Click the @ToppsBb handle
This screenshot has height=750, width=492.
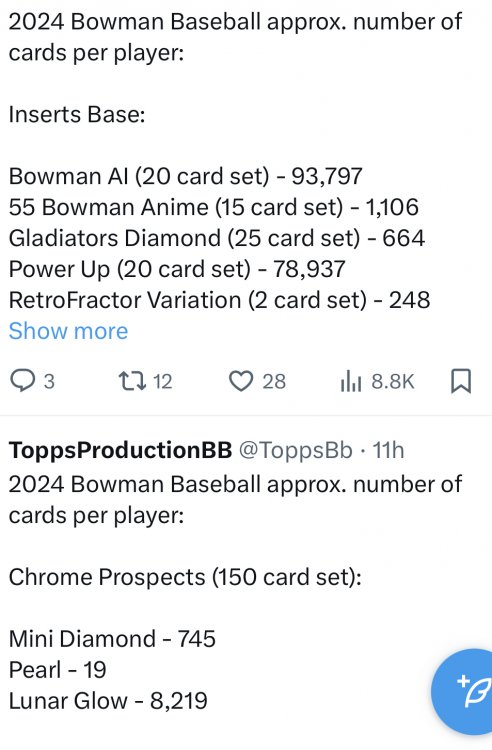point(295,450)
